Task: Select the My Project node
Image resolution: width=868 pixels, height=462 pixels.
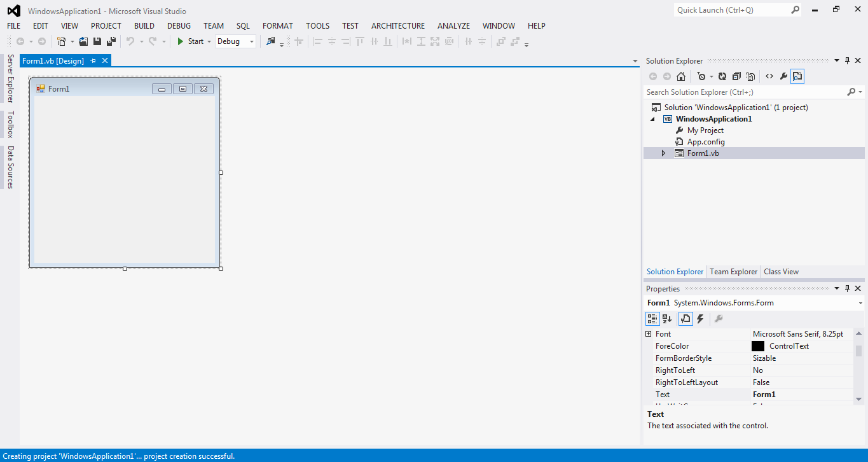Action: pos(705,130)
